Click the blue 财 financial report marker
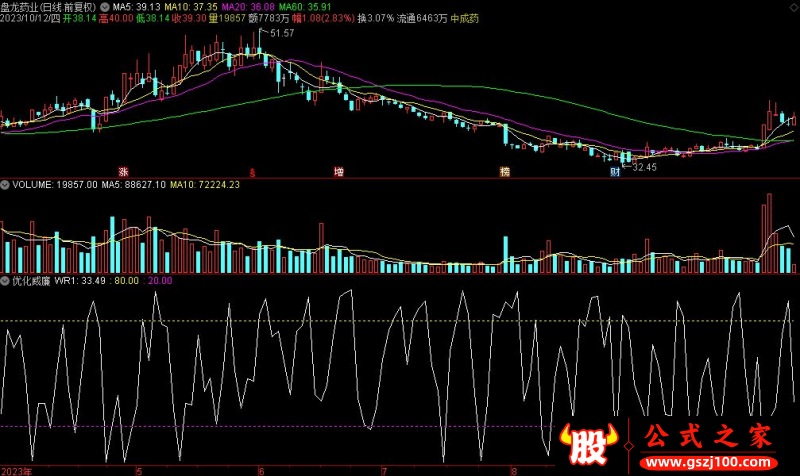The image size is (800, 476). [x=615, y=171]
